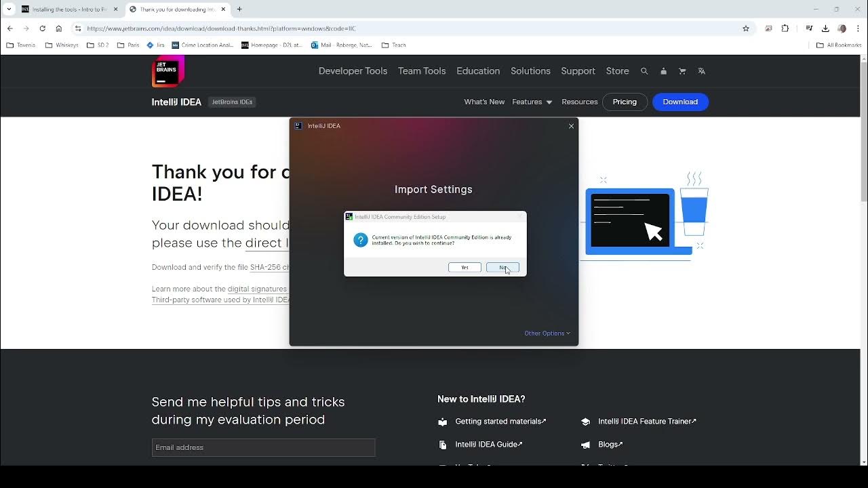Viewport: 868px width, 488px height.
Task: Open the Chrome profile avatar
Action: 842,28
